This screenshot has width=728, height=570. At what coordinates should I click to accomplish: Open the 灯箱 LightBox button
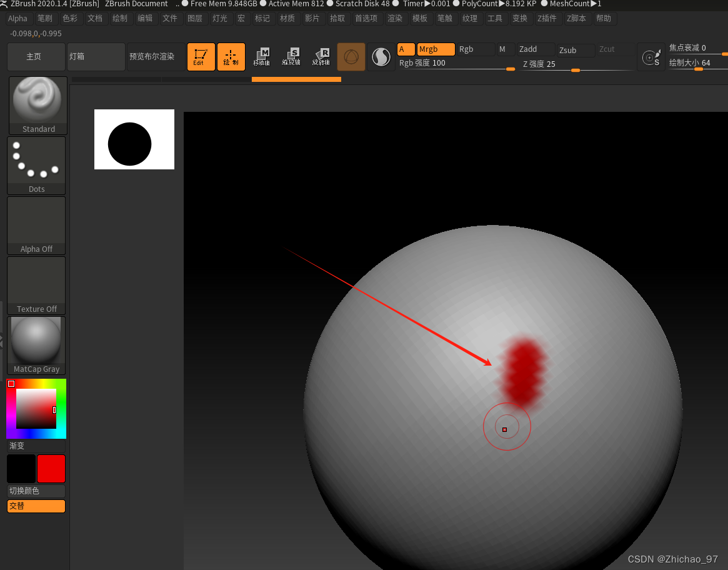[x=96, y=57]
